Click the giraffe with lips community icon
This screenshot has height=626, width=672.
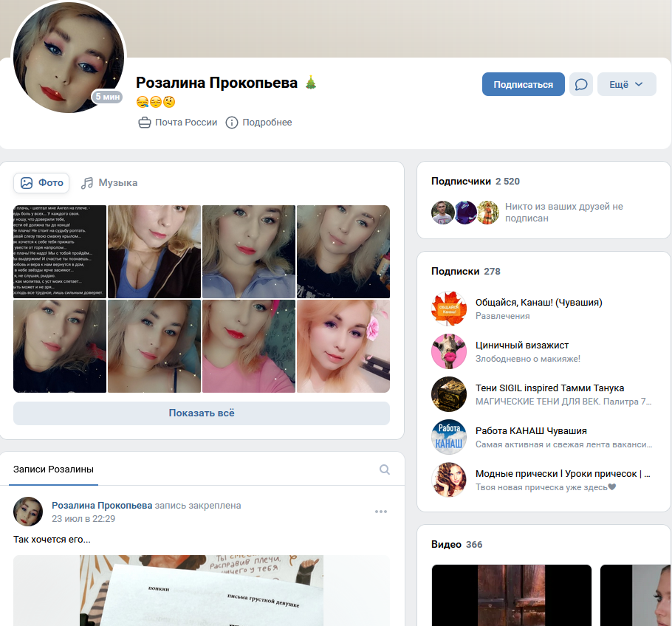point(449,352)
